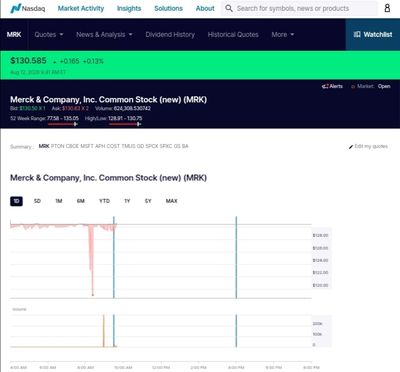
Task: Click the pre-market blue vertical marker line
Action: [114, 257]
